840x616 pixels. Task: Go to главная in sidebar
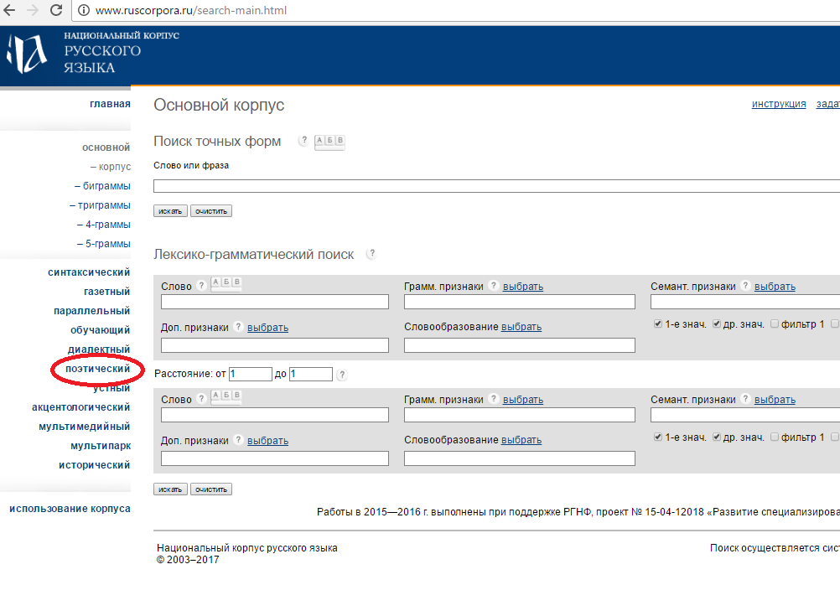[110, 104]
